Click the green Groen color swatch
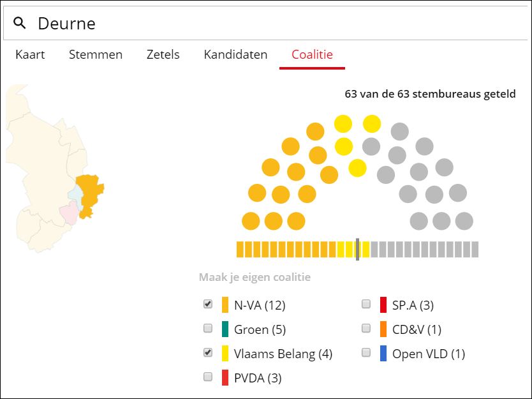 (225, 329)
